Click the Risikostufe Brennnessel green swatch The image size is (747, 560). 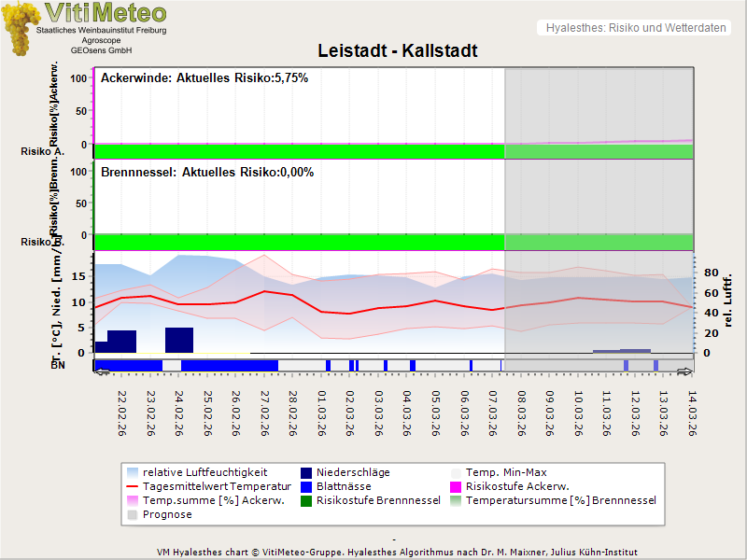[307, 501]
